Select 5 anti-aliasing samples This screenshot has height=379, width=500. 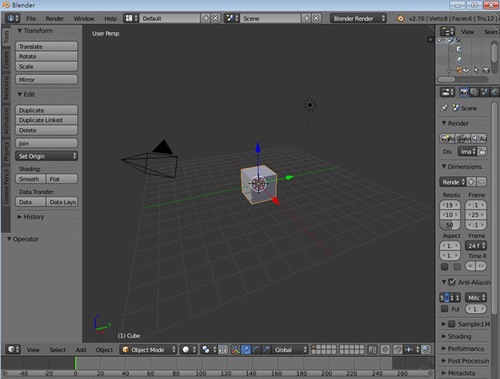[x=442, y=297]
